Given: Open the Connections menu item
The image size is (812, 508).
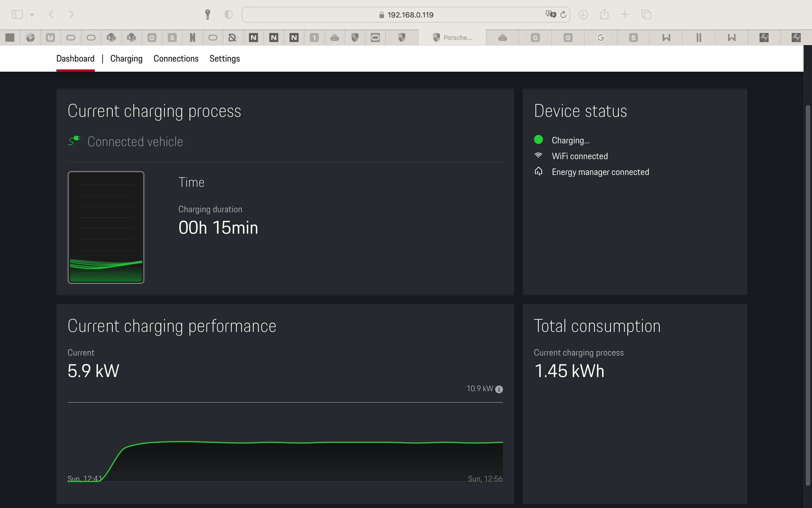Looking at the screenshot, I should click(176, 58).
